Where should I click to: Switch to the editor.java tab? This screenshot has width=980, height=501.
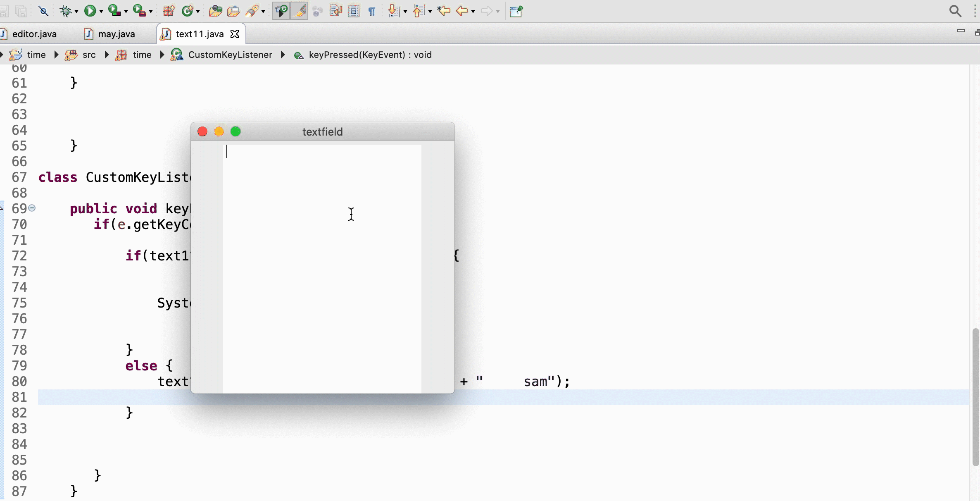(x=35, y=34)
